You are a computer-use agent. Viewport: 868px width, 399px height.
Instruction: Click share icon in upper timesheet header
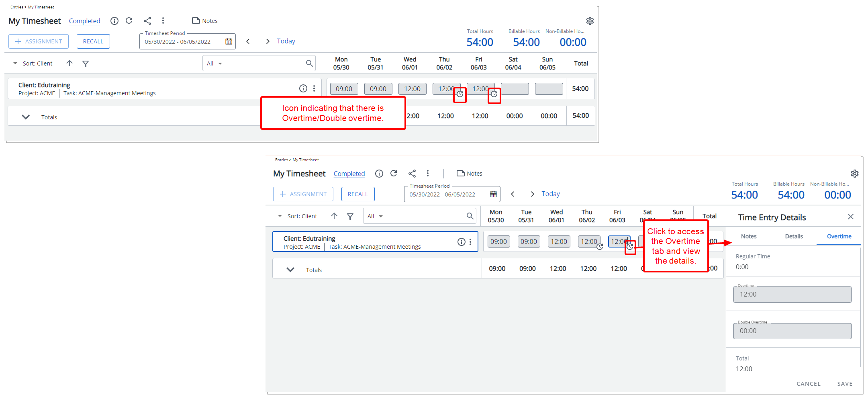pos(147,21)
